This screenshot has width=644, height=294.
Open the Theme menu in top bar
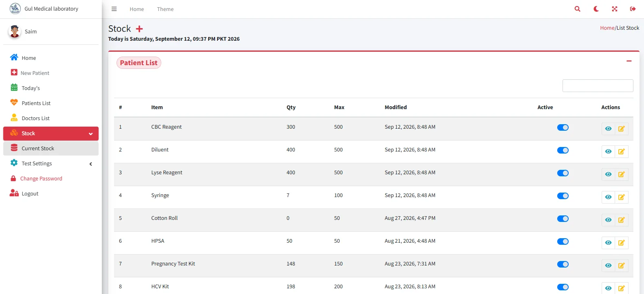coord(165,9)
